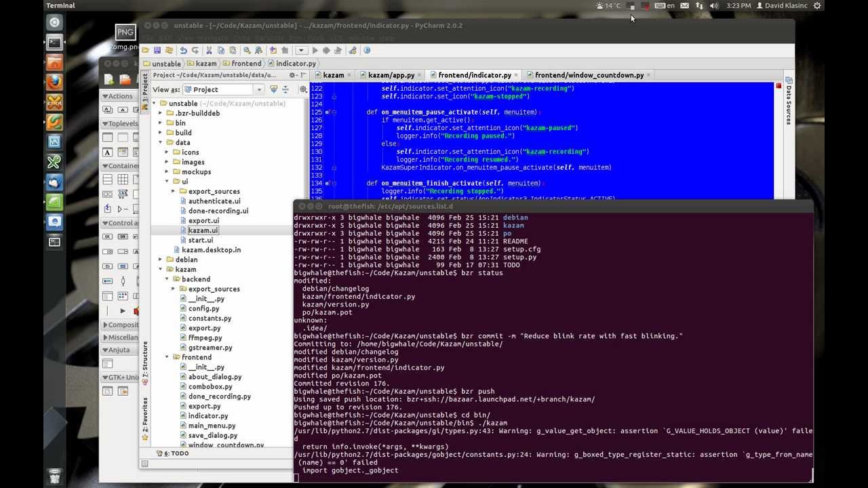The height and width of the screenshot is (488, 868).
Task: Open the 6: TODO bottom tool tab
Action: tap(172, 453)
